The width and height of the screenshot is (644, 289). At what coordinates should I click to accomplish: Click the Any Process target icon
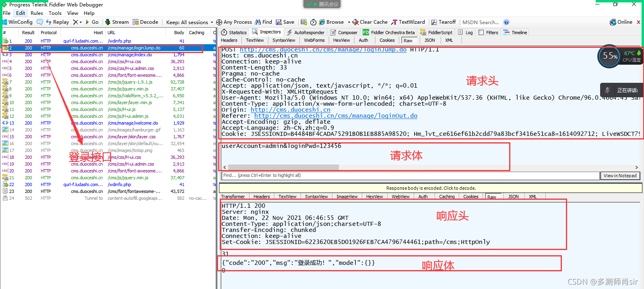pos(219,22)
